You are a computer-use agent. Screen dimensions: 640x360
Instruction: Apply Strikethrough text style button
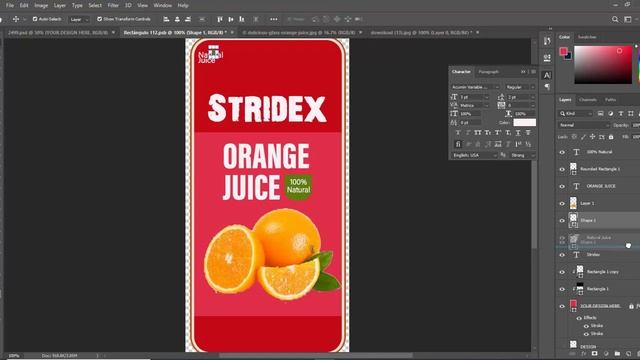click(x=528, y=133)
